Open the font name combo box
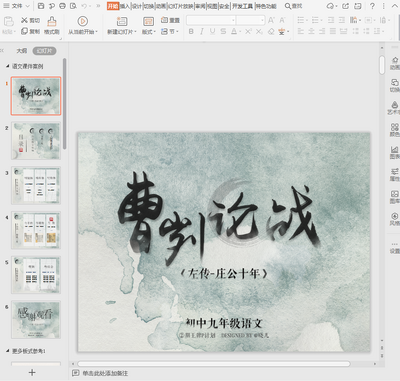The height and width of the screenshot is (381, 400). [x=211, y=20]
